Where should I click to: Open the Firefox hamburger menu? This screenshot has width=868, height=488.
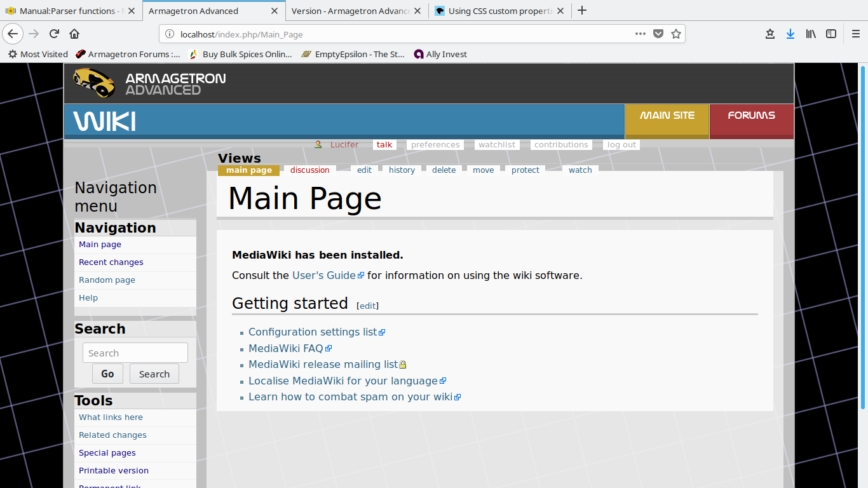tap(855, 34)
